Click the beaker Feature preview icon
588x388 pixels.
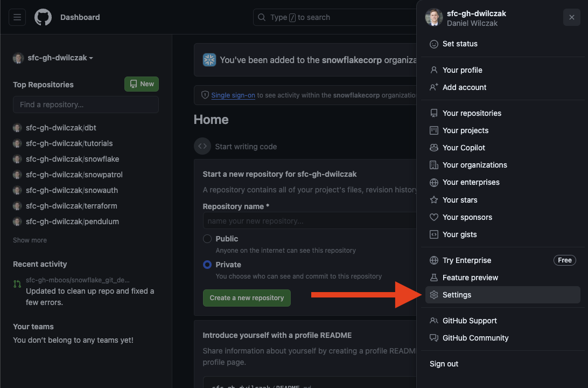[434, 278]
